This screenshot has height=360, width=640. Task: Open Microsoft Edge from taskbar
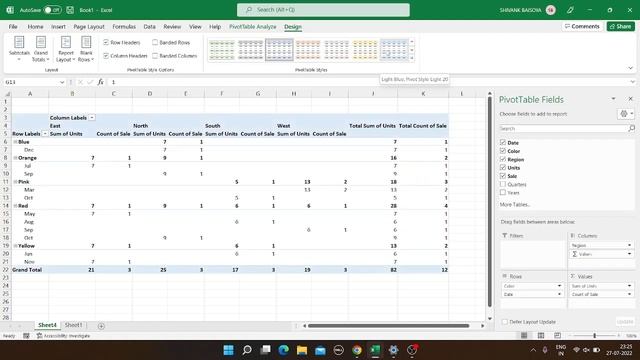[x=284, y=350]
